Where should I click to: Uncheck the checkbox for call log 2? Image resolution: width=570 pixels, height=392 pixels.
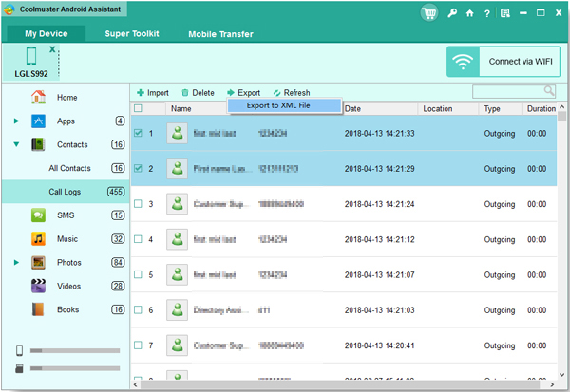[138, 168]
